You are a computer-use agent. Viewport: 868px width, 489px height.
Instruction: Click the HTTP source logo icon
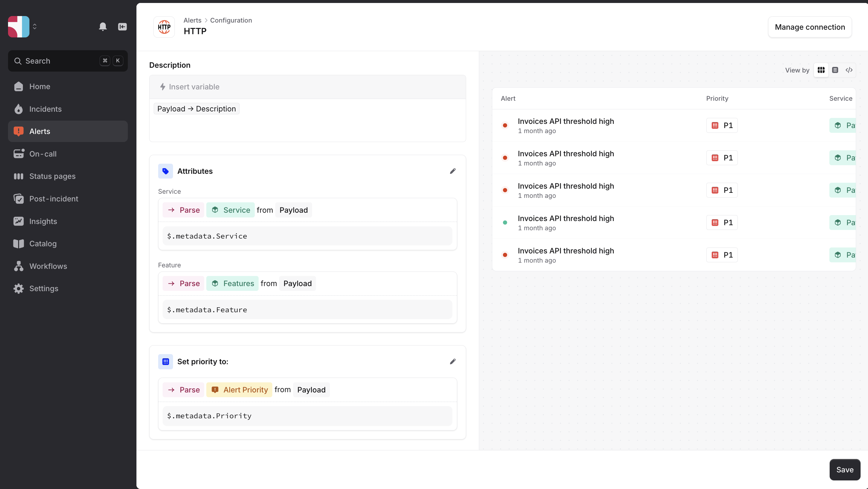164,27
